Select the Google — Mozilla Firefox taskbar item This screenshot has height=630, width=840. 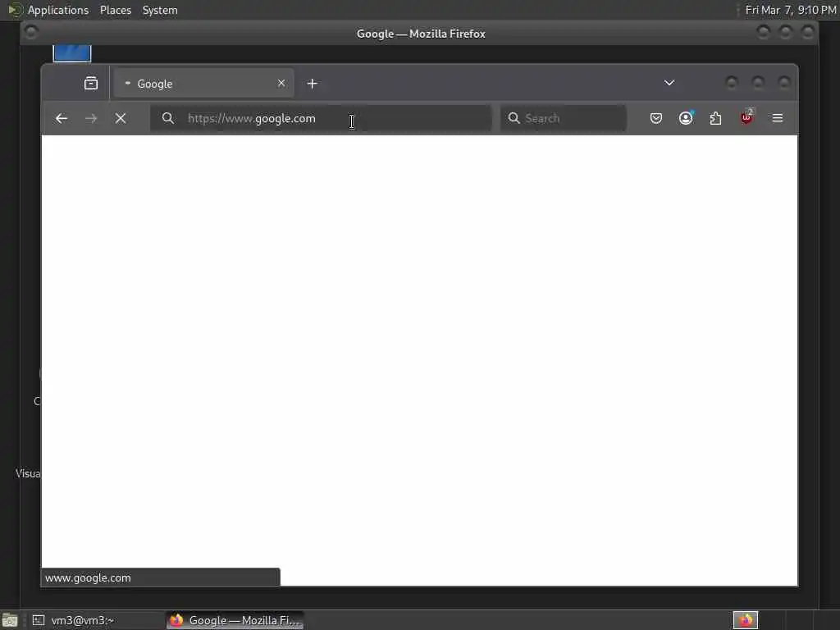pos(235,620)
